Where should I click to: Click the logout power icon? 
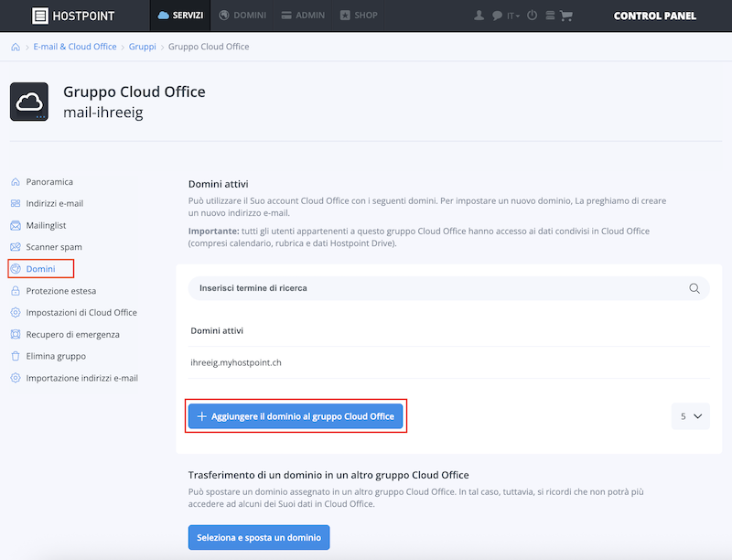(x=532, y=16)
